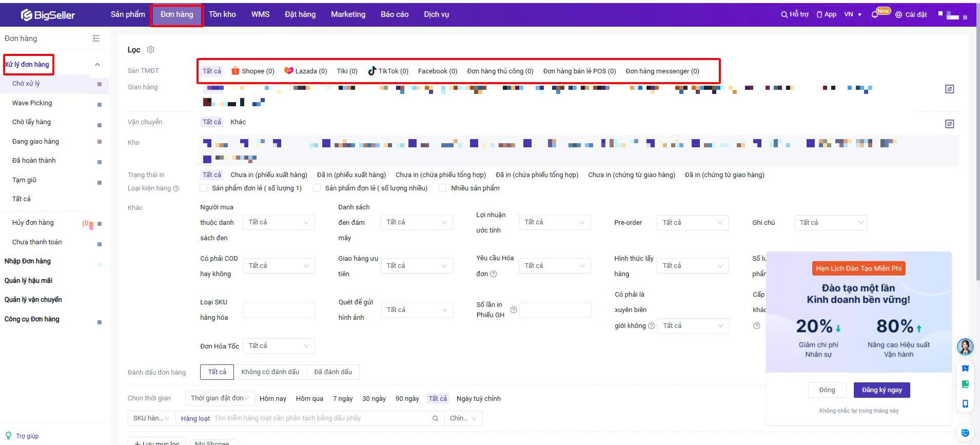Check Sản phẩm đơn lẻ (số lượng nhiều)
This screenshot has width=980, height=445.
317,188
